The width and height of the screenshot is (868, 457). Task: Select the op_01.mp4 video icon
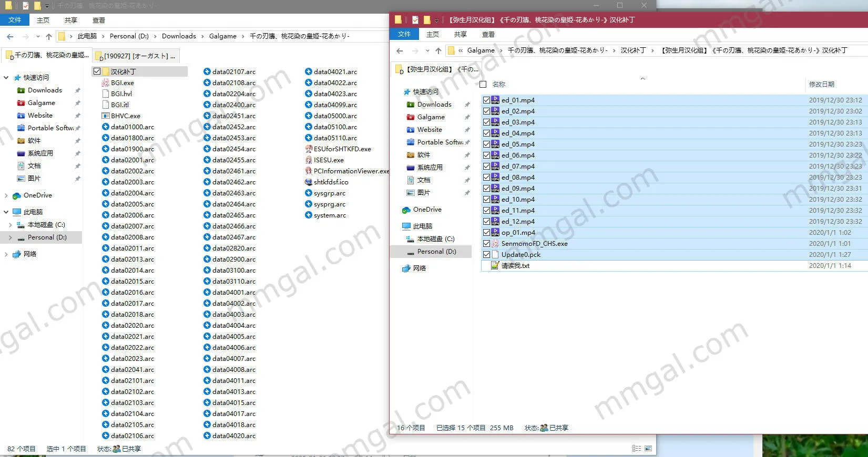(495, 233)
